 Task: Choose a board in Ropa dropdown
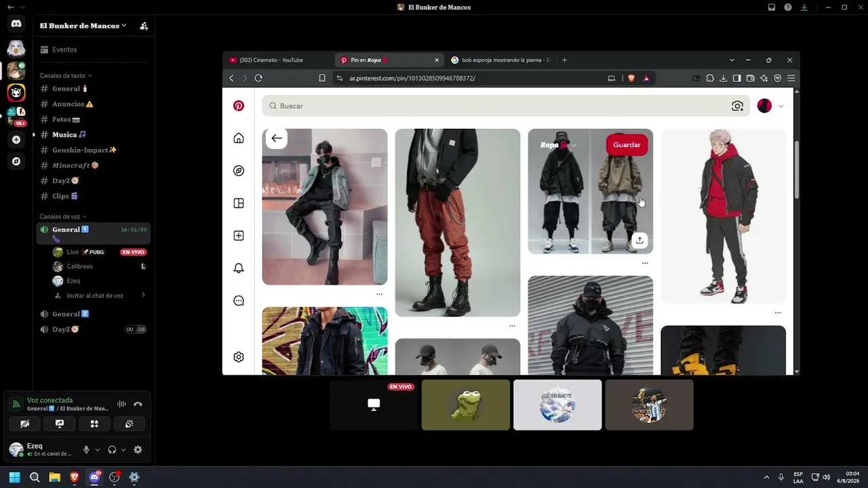558,144
